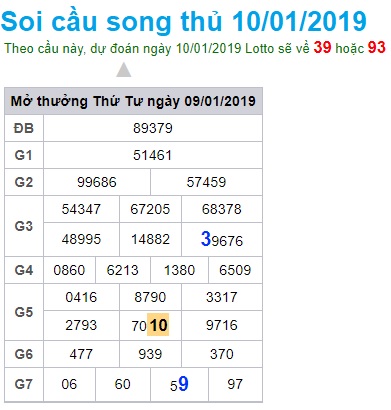Select G2 number 99686
Viewport: 391px width, 410px height.
point(97,182)
